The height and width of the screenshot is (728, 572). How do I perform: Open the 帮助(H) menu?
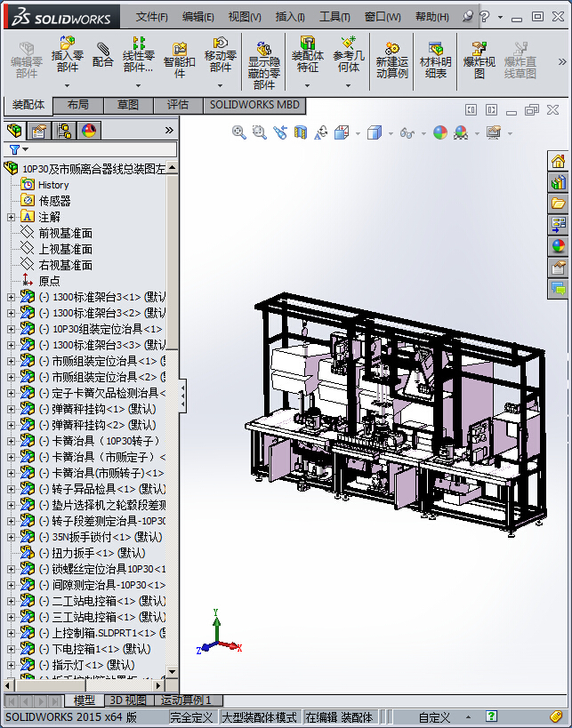432,17
